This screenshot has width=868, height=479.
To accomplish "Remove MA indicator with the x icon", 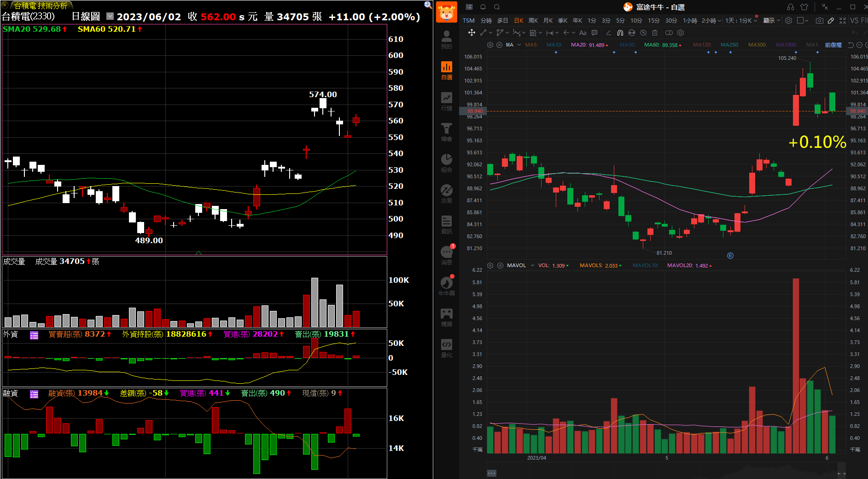I will pyautogui.click(x=499, y=45).
